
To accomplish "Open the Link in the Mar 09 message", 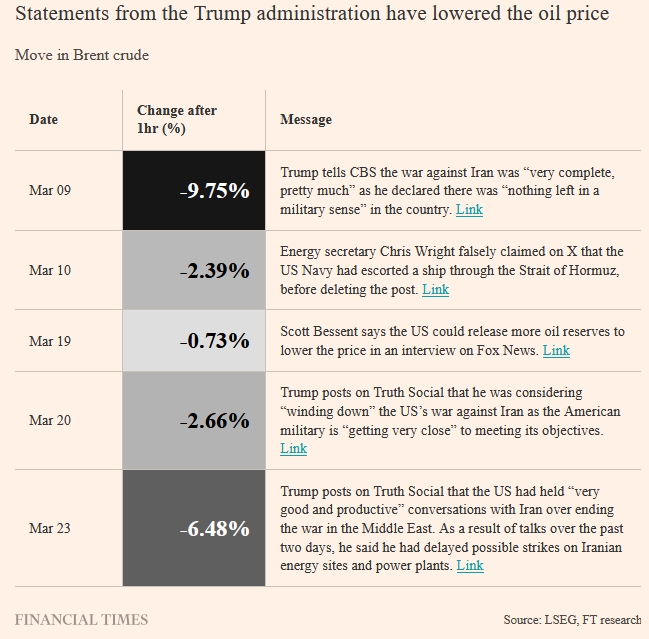I will [x=469, y=210].
